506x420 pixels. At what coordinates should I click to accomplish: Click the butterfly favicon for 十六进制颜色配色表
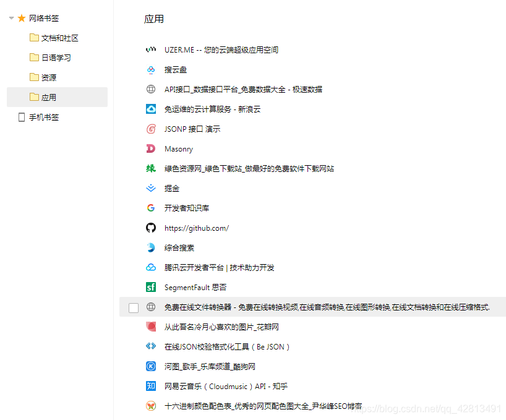click(x=151, y=406)
